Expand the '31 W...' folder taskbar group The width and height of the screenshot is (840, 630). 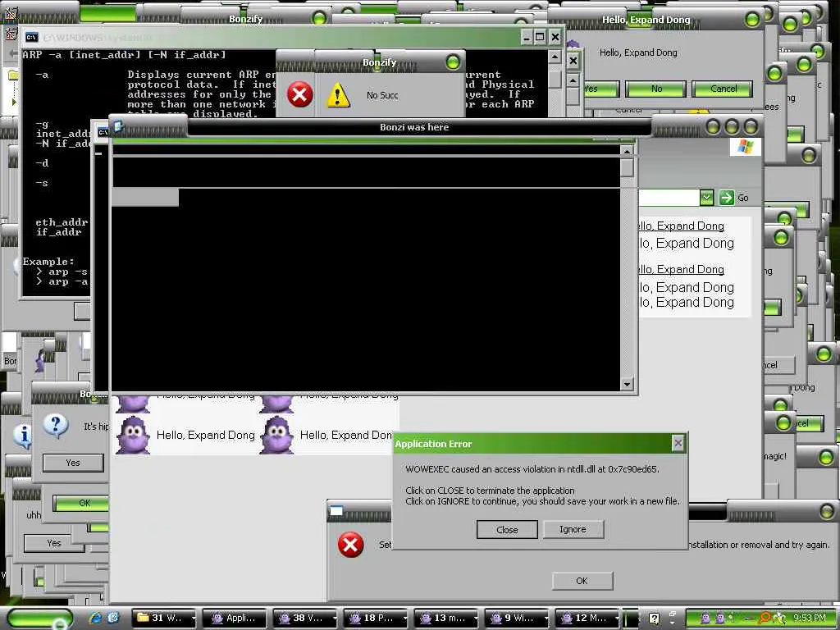point(165,619)
